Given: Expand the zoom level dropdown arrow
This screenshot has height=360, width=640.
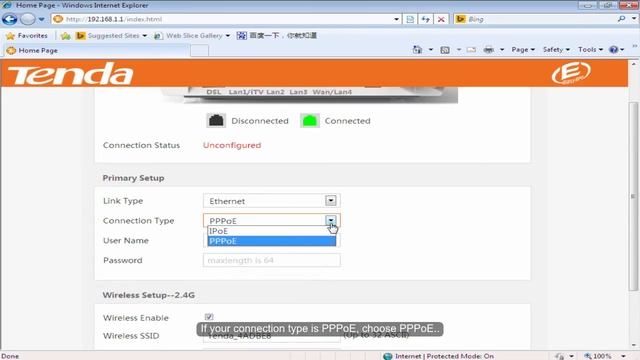Looking at the screenshot, I should click(x=623, y=356).
